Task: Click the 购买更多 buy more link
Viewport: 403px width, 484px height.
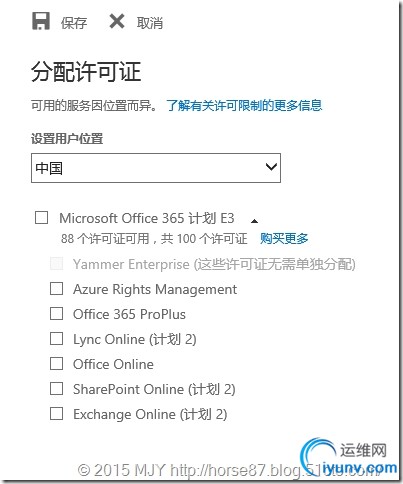Action: 284,238
